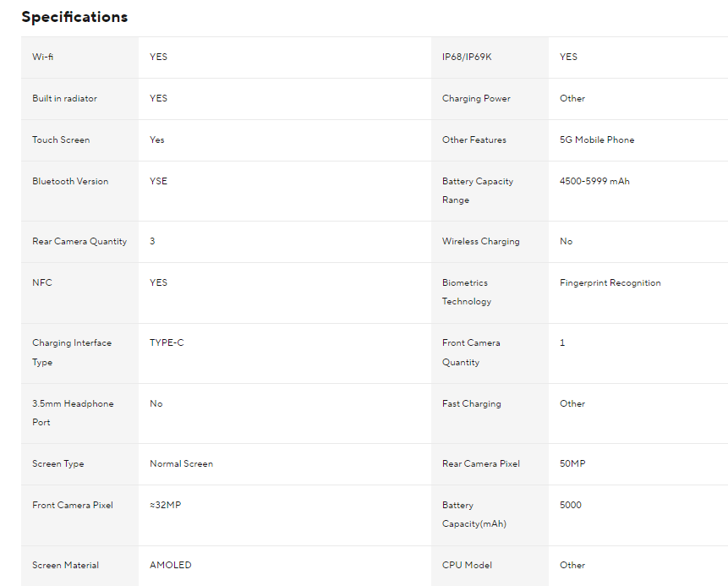This screenshot has width=728, height=586.
Task: Click the Built in radiator label
Action: click(64, 98)
